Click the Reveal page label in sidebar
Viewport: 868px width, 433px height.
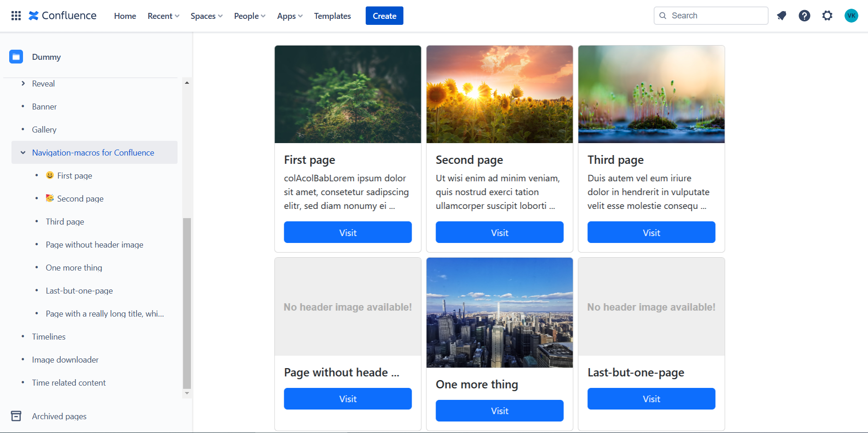click(43, 83)
